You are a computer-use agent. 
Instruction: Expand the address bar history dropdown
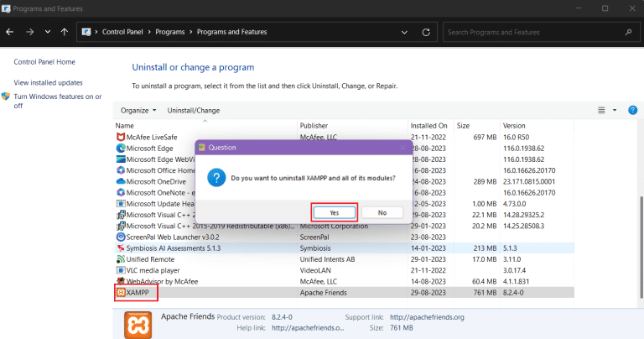coord(403,32)
